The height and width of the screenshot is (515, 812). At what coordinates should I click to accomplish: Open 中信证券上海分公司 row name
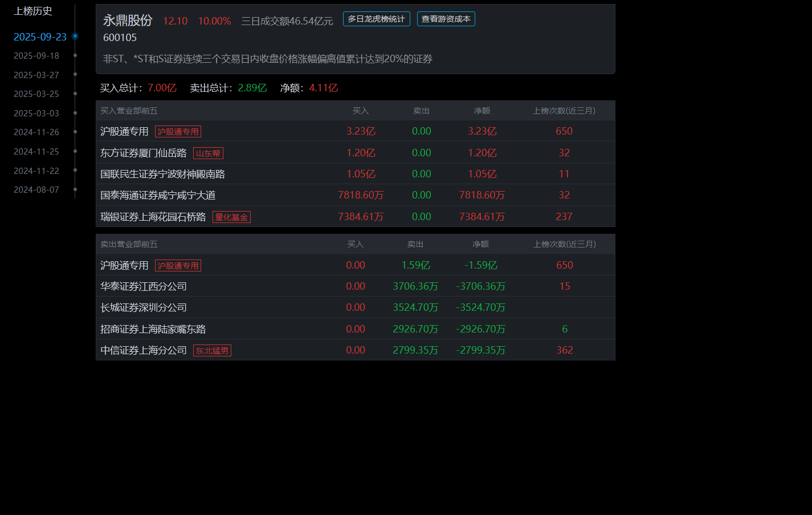click(144, 350)
